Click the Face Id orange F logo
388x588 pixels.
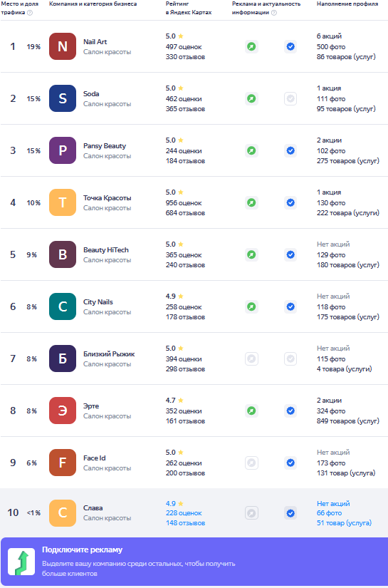[x=63, y=463]
